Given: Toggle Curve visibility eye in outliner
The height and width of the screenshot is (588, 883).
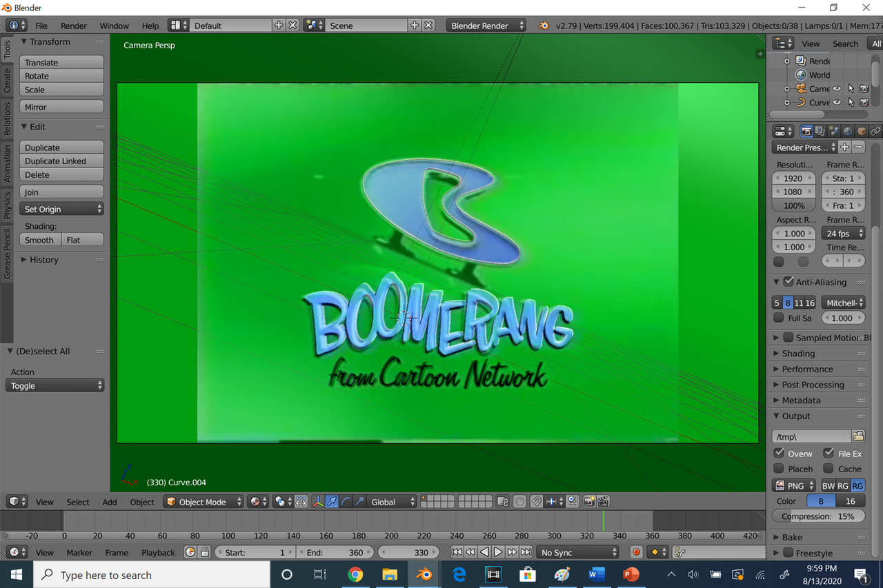Looking at the screenshot, I should point(837,103).
